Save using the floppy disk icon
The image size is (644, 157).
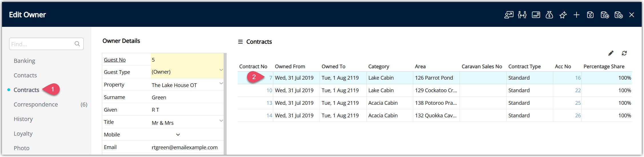pyautogui.click(x=590, y=15)
